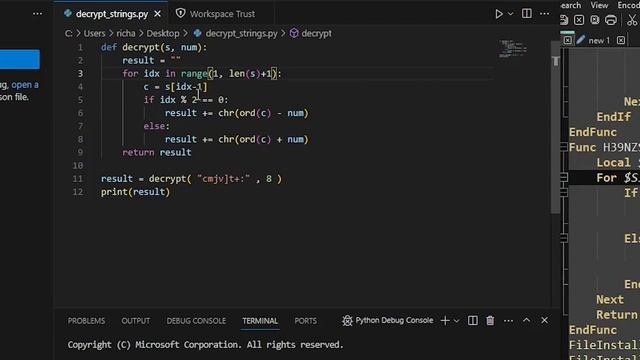The image size is (640, 360).
Task: Click the encrypted string "cmjv]t+:"
Action: point(223,179)
